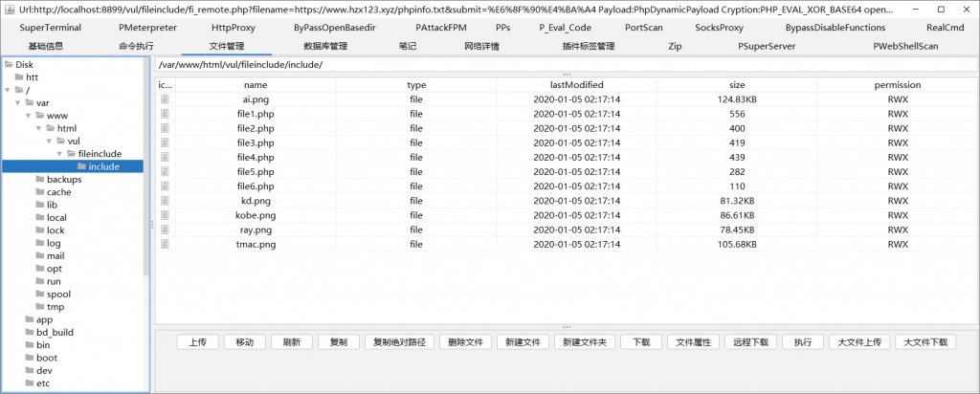Click the Disk root folder icon
Screen dimensions: 980x394
click(9, 64)
